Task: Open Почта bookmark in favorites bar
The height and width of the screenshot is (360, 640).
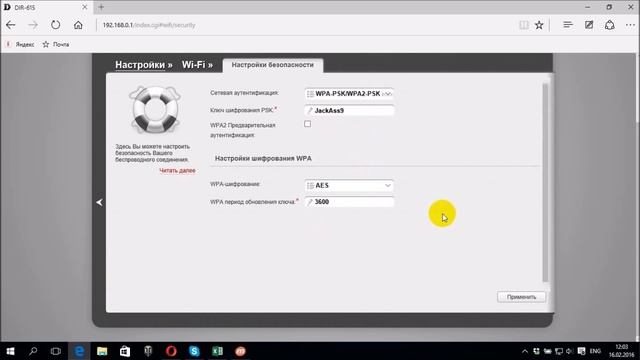Action: (56, 44)
